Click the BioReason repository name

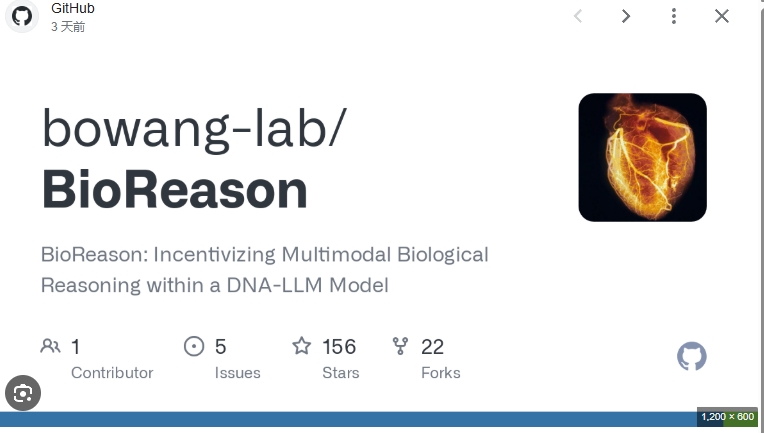click(x=175, y=190)
